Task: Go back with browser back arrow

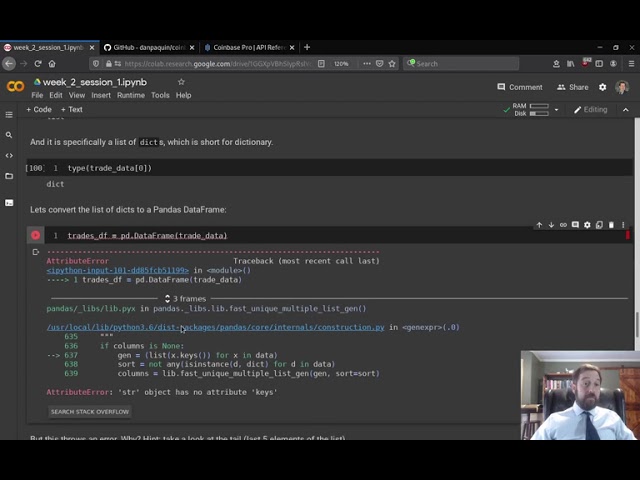Action: [x=9, y=64]
